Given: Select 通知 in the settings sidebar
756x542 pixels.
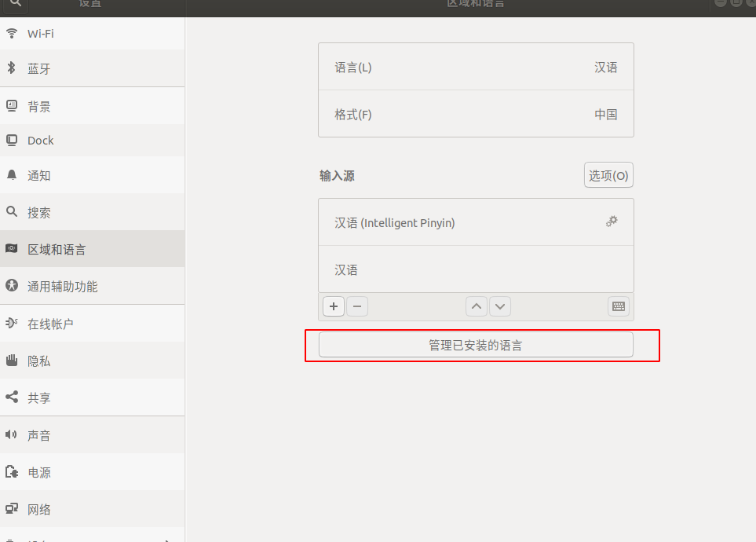Looking at the screenshot, I should tap(39, 175).
